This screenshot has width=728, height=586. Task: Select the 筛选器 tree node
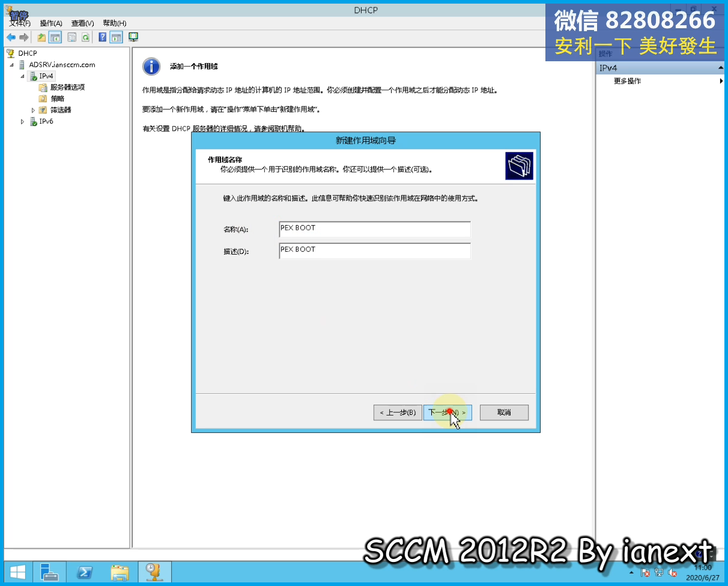pyautogui.click(x=61, y=110)
